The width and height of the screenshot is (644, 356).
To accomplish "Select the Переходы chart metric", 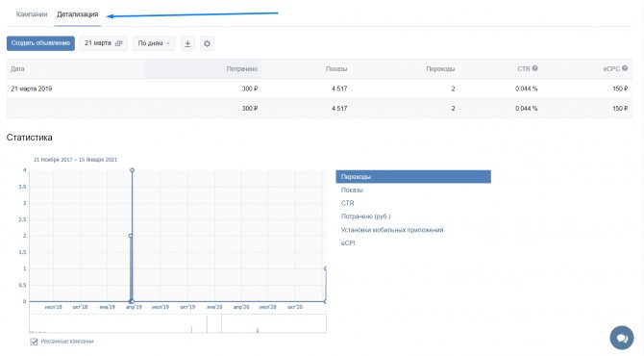I will [413, 177].
